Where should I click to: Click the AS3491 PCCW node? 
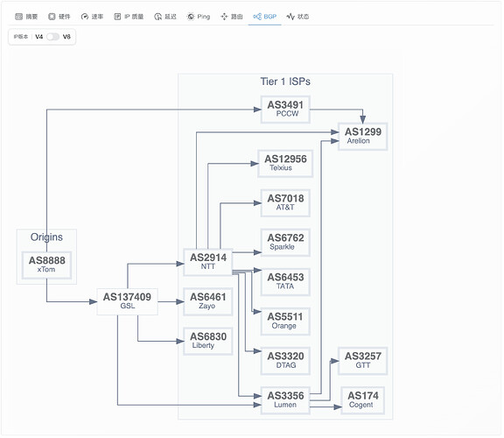click(285, 109)
